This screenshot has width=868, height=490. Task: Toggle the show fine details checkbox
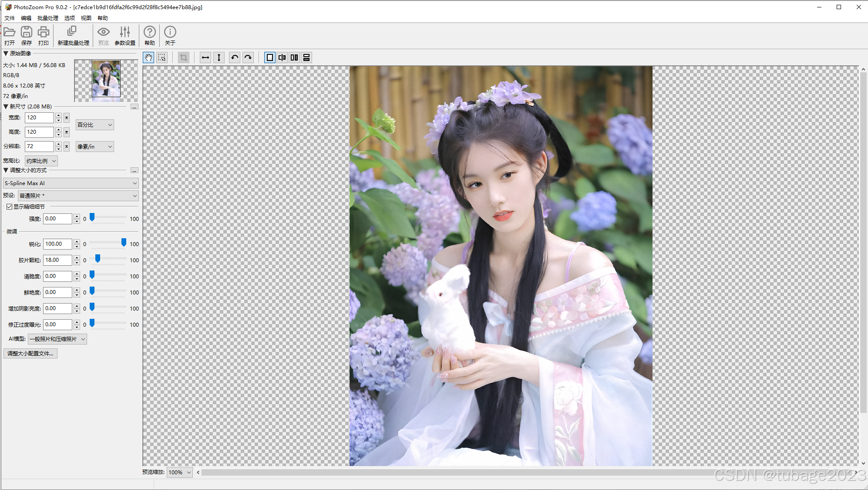tap(9, 206)
